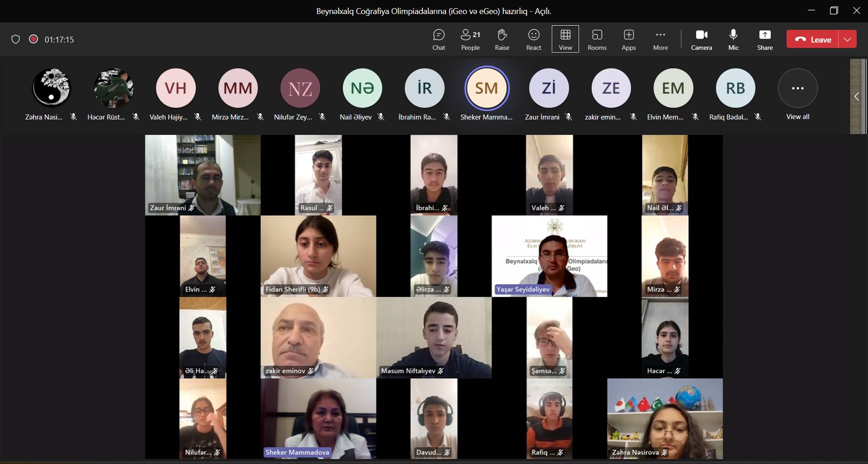Viewport: 868px width, 464px height.
Task: Open breakout Rooms
Action: pos(597,39)
